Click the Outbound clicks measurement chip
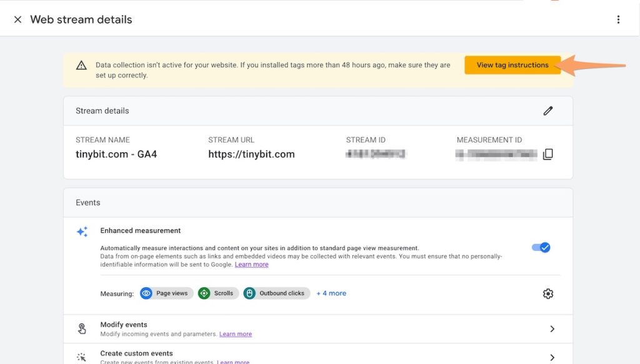640x364 pixels. coord(276,293)
